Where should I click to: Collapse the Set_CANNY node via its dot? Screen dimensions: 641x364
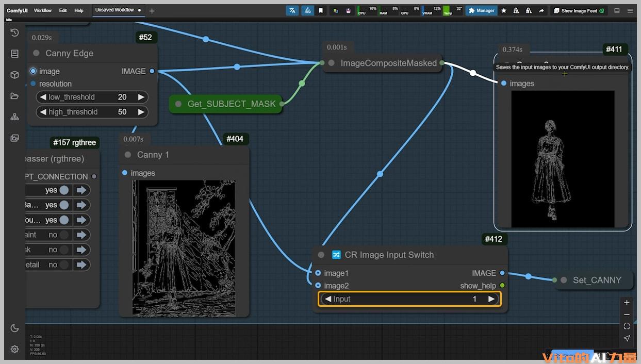click(x=564, y=280)
